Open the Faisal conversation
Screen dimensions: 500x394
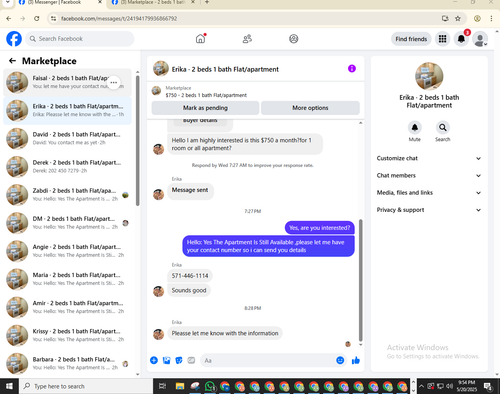coord(67,82)
